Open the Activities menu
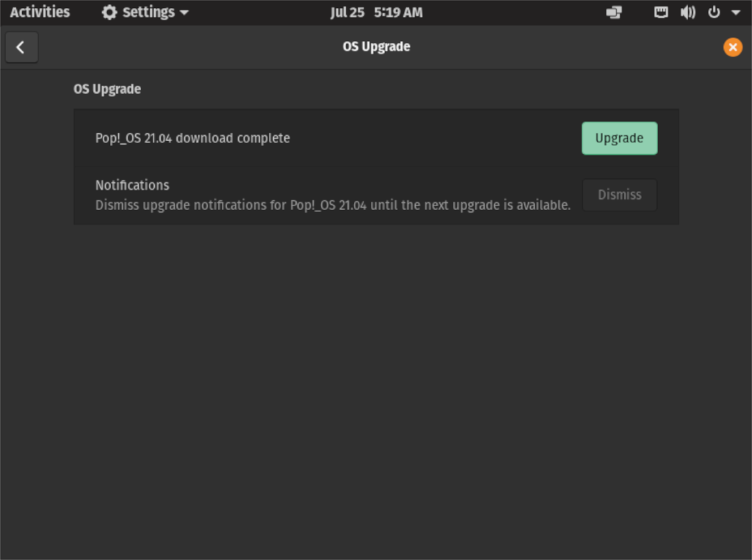Viewport: 752px width, 560px height. tap(40, 12)
